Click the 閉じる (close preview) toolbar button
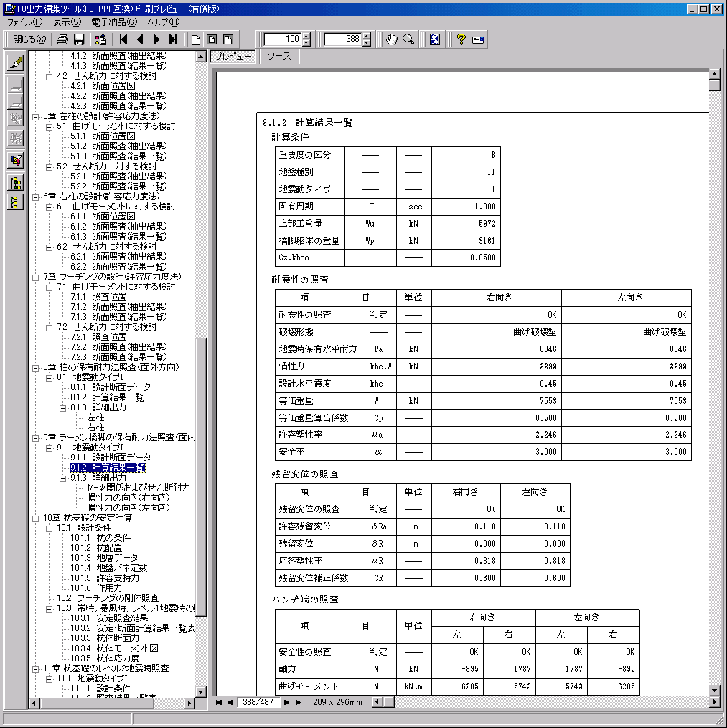Viewport: 727px width, 728px height. (29, 39)
